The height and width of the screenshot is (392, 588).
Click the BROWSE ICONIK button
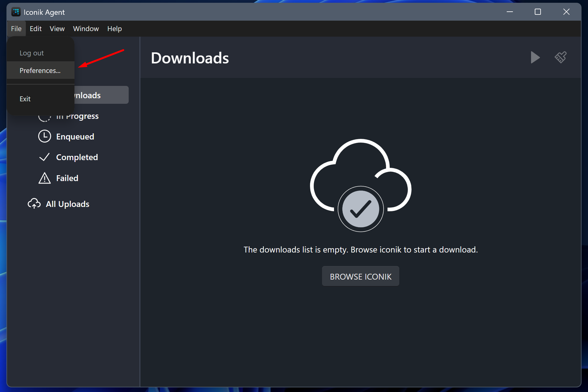pyautogui.click(x=360, y=276)
